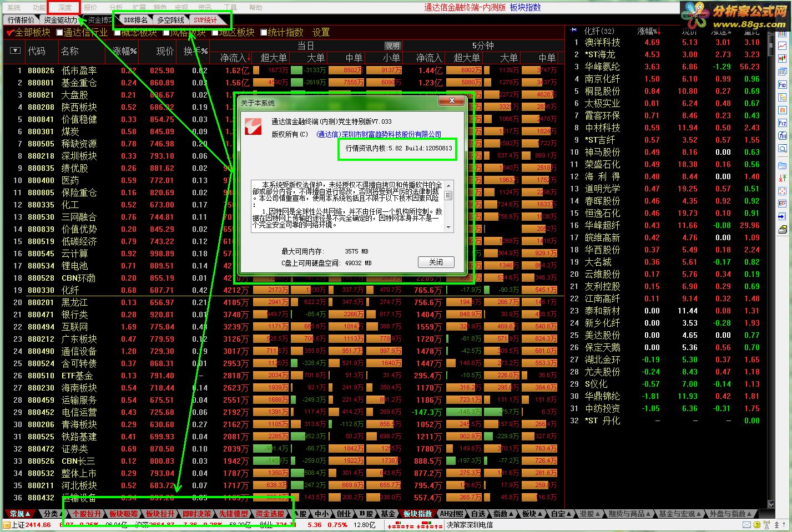Click the About dialog text scrollbar thumb
792x532 pixels.
pyautogui.click(x=448, y=196)
